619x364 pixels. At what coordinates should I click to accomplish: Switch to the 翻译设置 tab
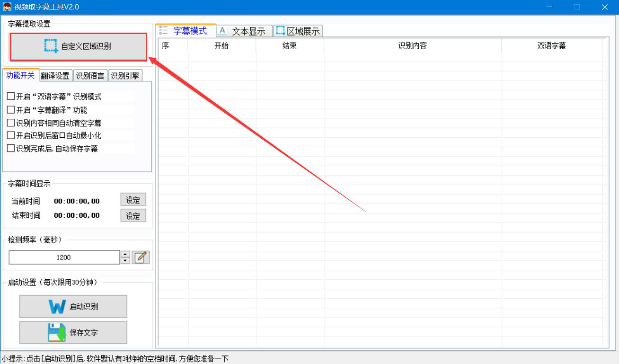[x=55, y=76]
